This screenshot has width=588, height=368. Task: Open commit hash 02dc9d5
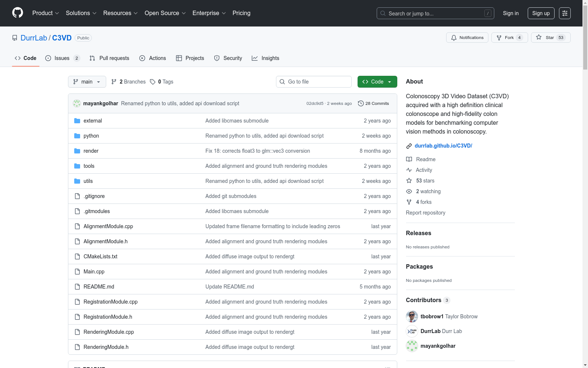pos(315,103)
